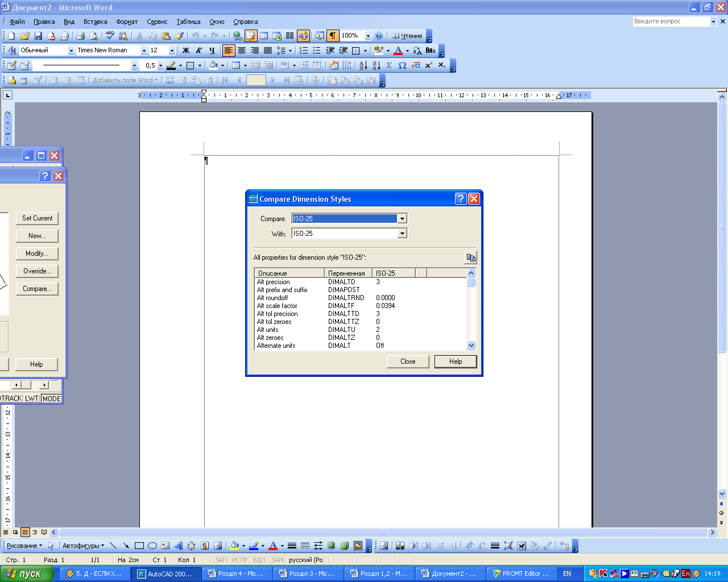Screen dimensions: 728x582
Task: Toggle the Tables and Borders toolbar
Action: tap(251, 36)
